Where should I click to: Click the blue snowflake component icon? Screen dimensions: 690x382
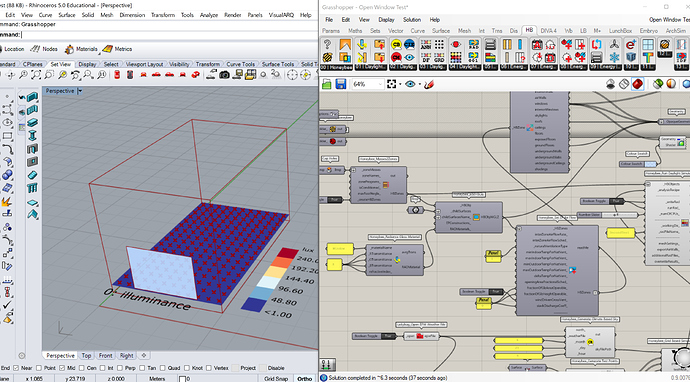614,57
